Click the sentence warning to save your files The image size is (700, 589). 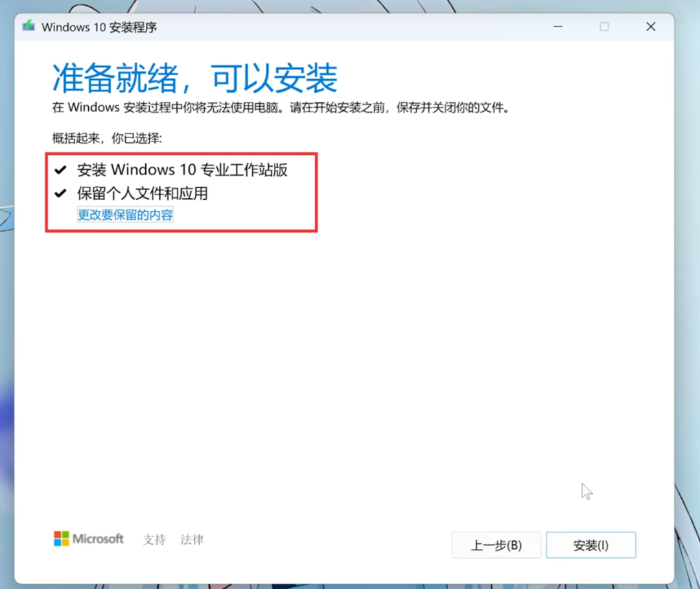[x=280, y=108]
